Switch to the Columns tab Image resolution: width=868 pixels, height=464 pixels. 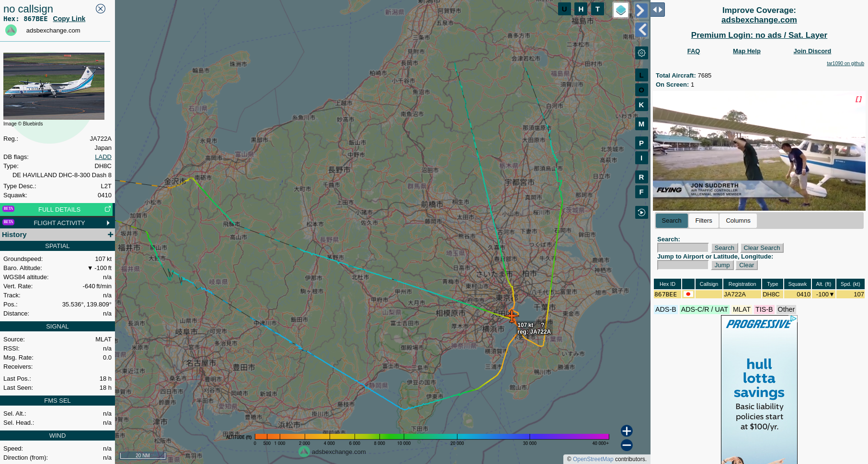point(738,221)
